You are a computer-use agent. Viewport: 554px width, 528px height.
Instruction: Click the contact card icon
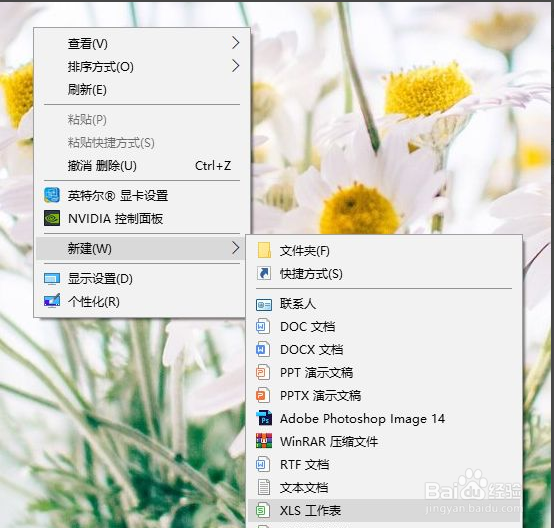(x=264, y=304)
